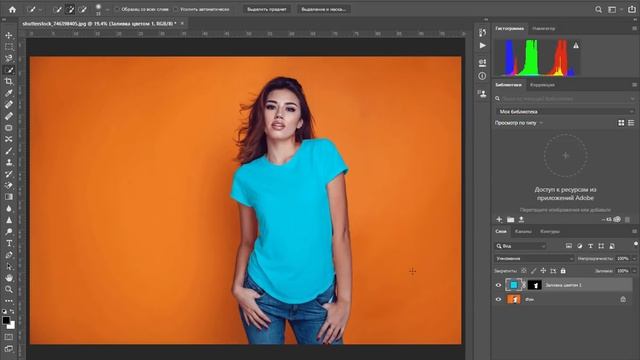Select the Crop tool
The width and height of the screenshot is (640, 360).
click(9, 82)
